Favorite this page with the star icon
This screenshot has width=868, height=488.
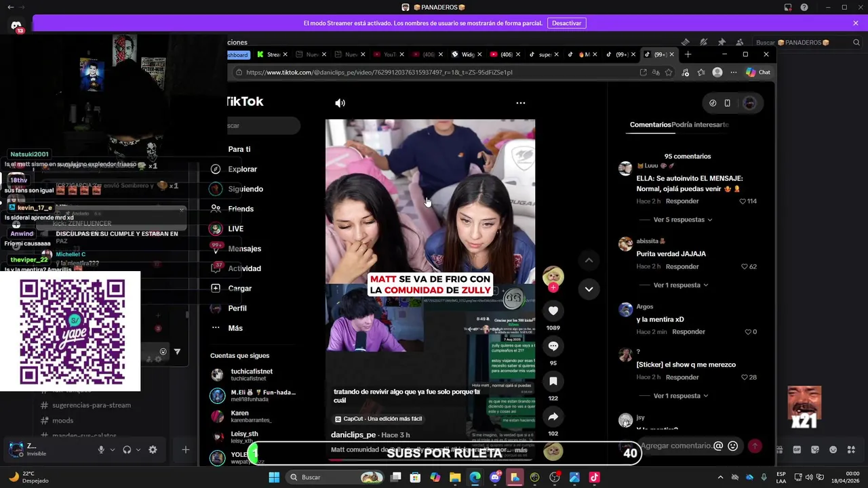(669, 73)
